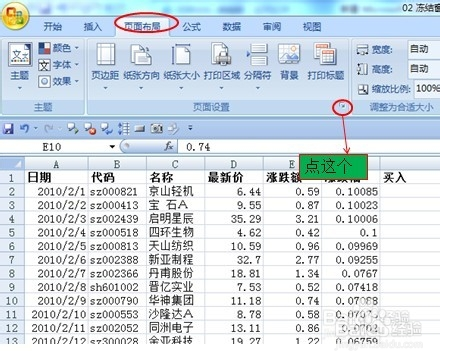Image resolution: width=452 pixels, height=362 pixels.
Task: Click cell containing sz000821
Action: coord(117,191)
